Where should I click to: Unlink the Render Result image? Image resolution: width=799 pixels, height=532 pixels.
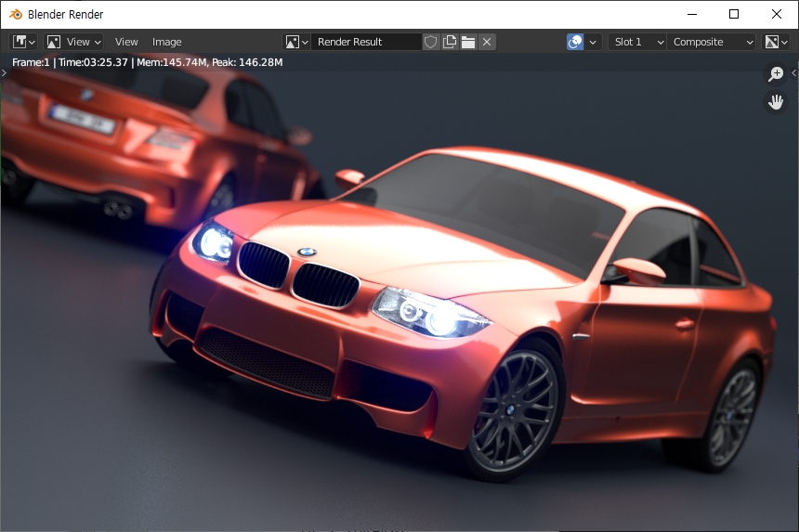point(487,42)
